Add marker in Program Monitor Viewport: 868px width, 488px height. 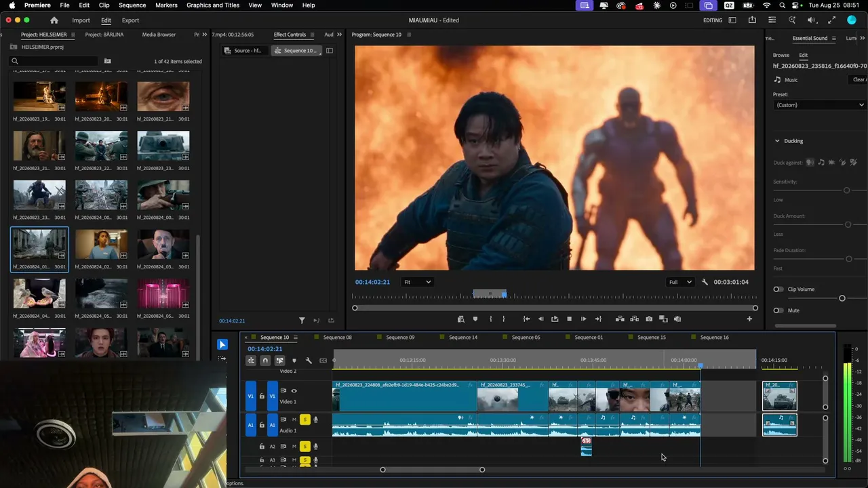475,319
